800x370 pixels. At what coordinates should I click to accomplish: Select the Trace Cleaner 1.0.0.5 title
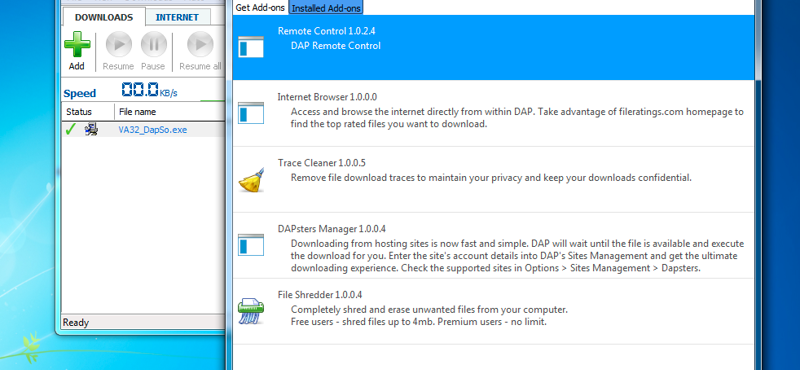click(x=321, y=163)
